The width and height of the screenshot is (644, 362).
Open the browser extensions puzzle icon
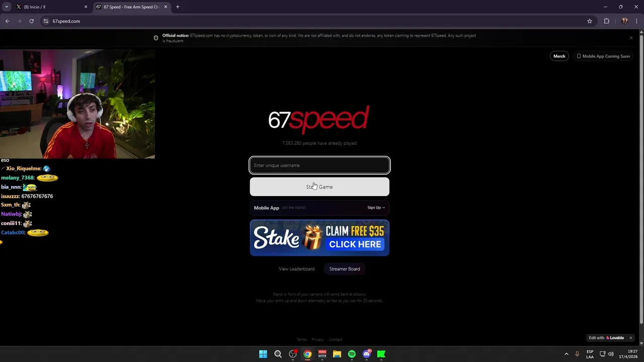tap(607, 21)
